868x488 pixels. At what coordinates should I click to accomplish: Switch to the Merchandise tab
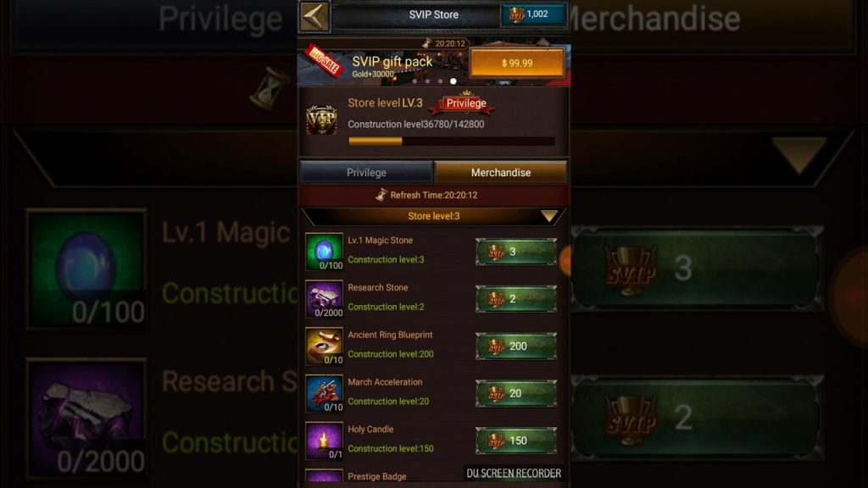(x=500, y=173)
